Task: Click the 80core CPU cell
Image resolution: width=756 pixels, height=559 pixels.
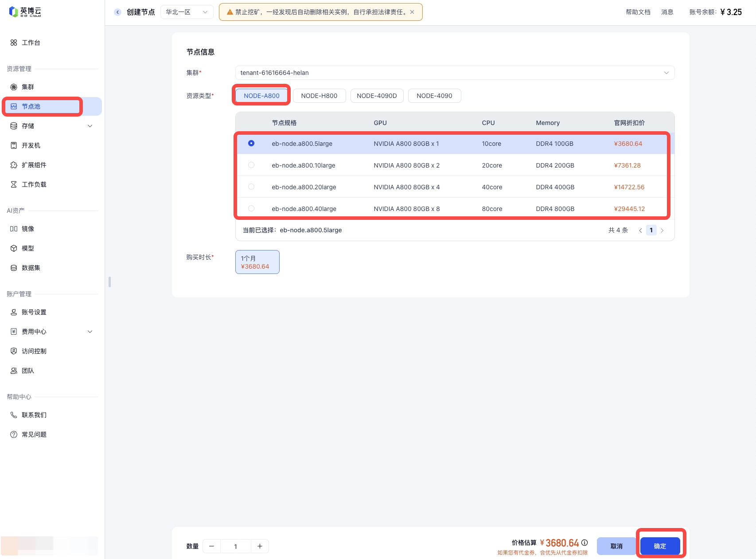Action: pos(492,209)
